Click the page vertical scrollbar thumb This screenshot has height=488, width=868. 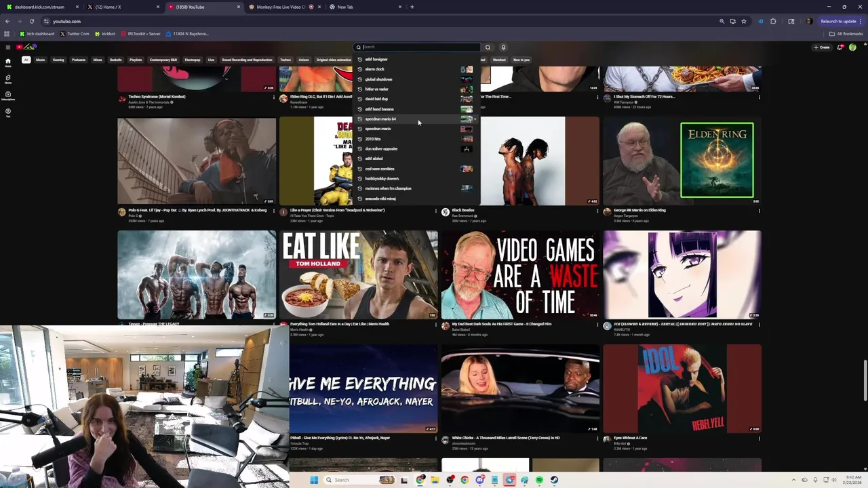(x=865, y=381)
